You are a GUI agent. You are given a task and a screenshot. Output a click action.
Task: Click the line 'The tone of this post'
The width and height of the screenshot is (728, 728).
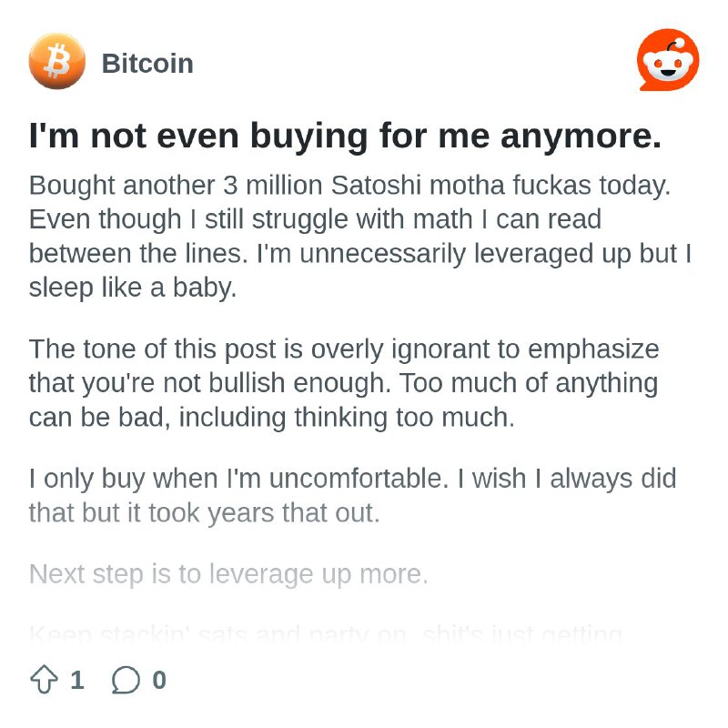click(x=344, y=349)
